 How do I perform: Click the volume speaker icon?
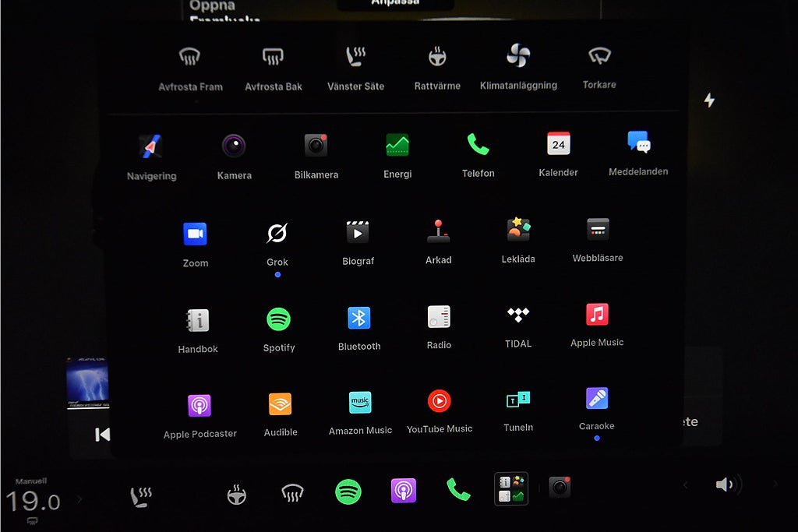pyautogui.click(x=729, y=484)
